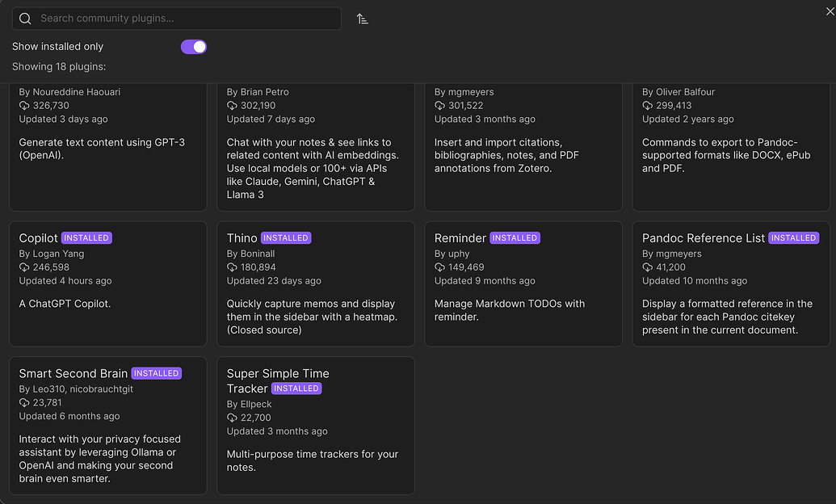This screenshot has height=504, width=836.
Task: Click 'By Ellpeck' author text
Action: (249, 405)
